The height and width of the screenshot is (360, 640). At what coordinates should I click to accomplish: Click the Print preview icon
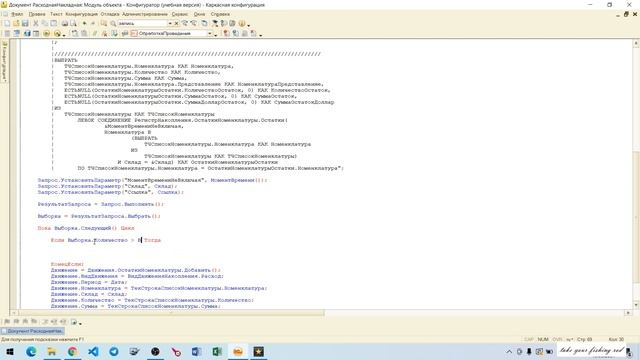click(x=73, y=24)
